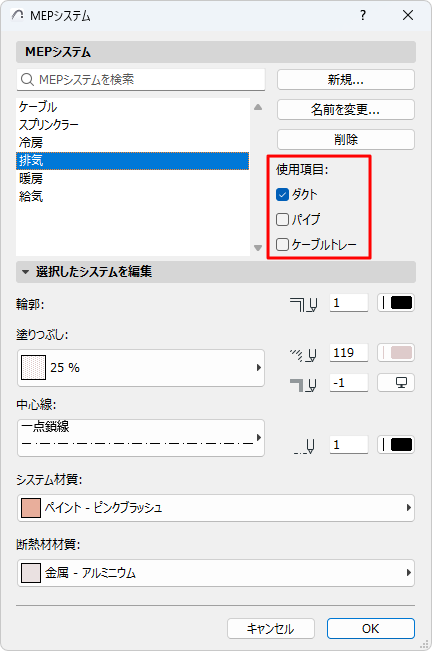This screenshot has height=651, width=432.
Task: Confirm with the OK button
Action: [371, 629]
